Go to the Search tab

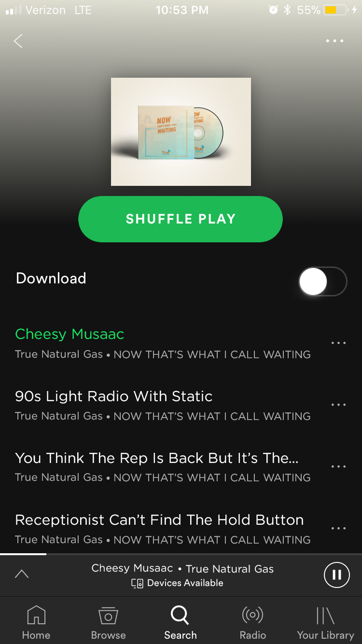181,623
